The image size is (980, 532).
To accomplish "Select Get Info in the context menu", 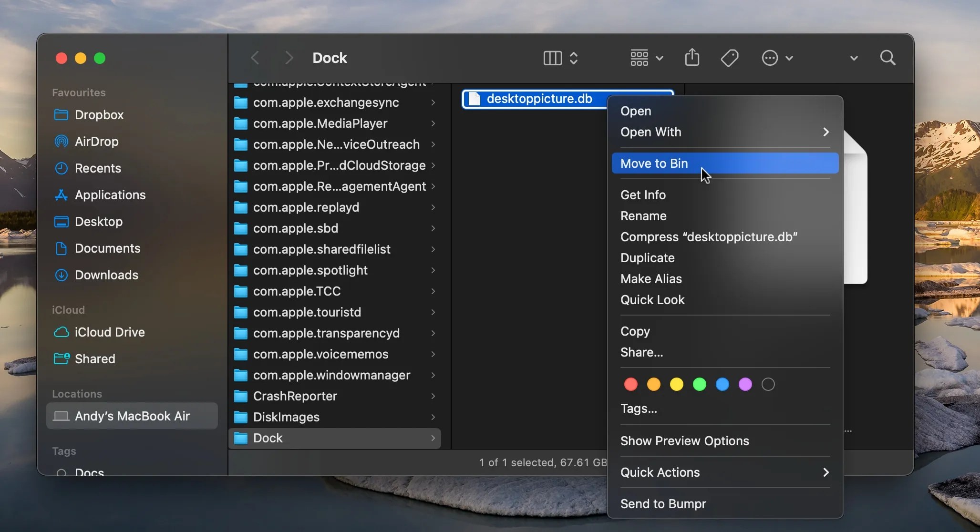I will (x=642, y=194).
